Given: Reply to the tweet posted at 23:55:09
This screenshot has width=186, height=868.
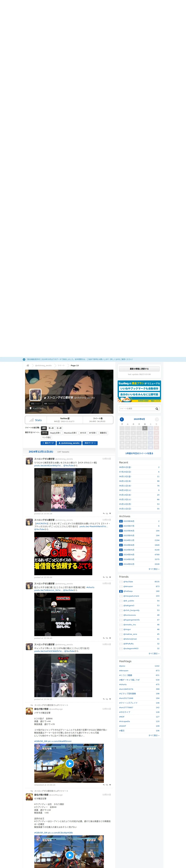Looking at the screenshot, I should click(104, 577).
